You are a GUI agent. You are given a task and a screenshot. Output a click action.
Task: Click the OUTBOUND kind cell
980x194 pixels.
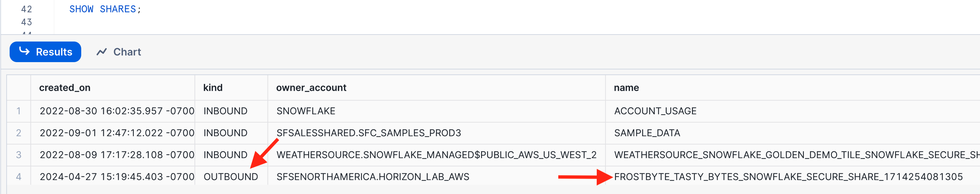click(x=230, y=176)
